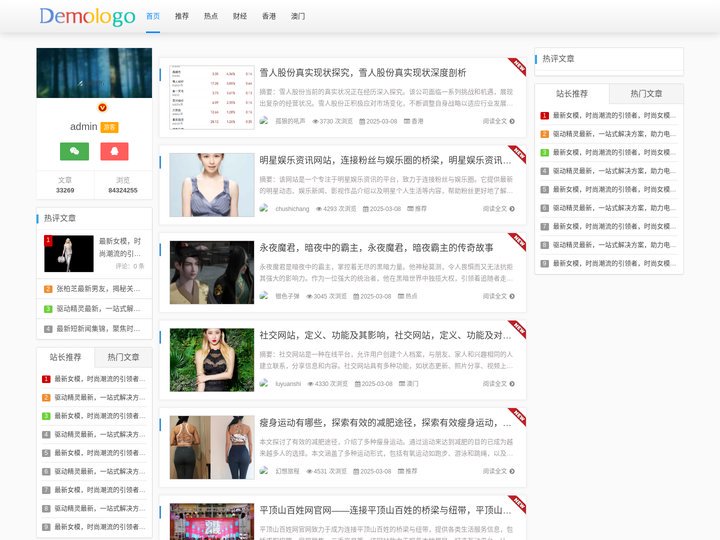Image resolution: width=720 pixels, height=540 pixels.
Task: Click 阅读全文 on 社交网站 article
Action: tap(498, 383)
